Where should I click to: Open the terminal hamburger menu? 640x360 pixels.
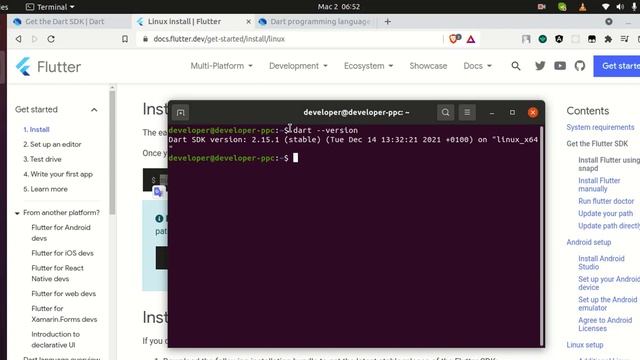point(467,112)
